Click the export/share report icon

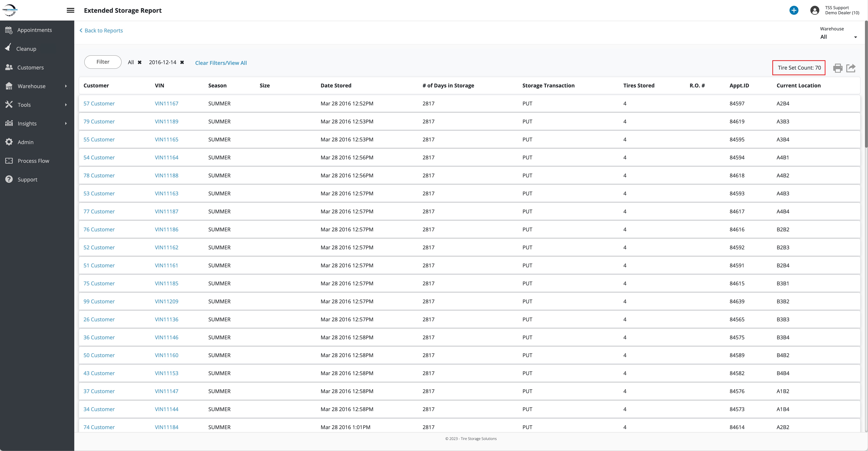click(x=851, y=68)
